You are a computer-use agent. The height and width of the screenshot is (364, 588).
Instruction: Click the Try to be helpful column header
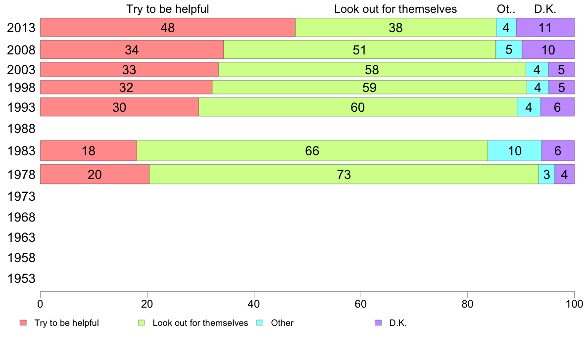click(x=168, y=9)
